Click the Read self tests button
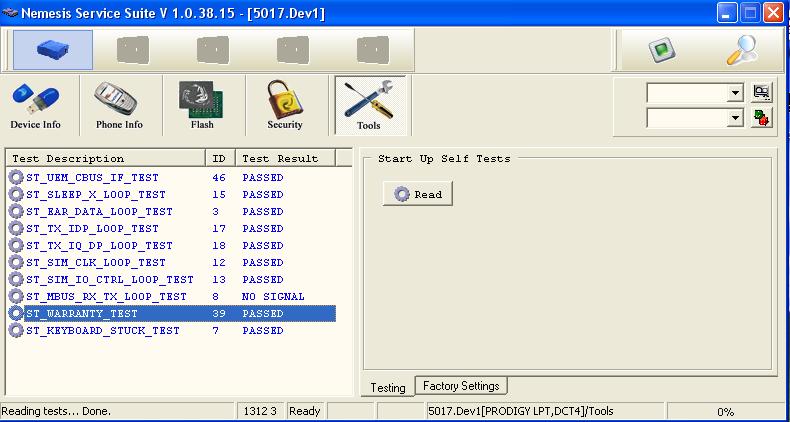 [418, 194]
